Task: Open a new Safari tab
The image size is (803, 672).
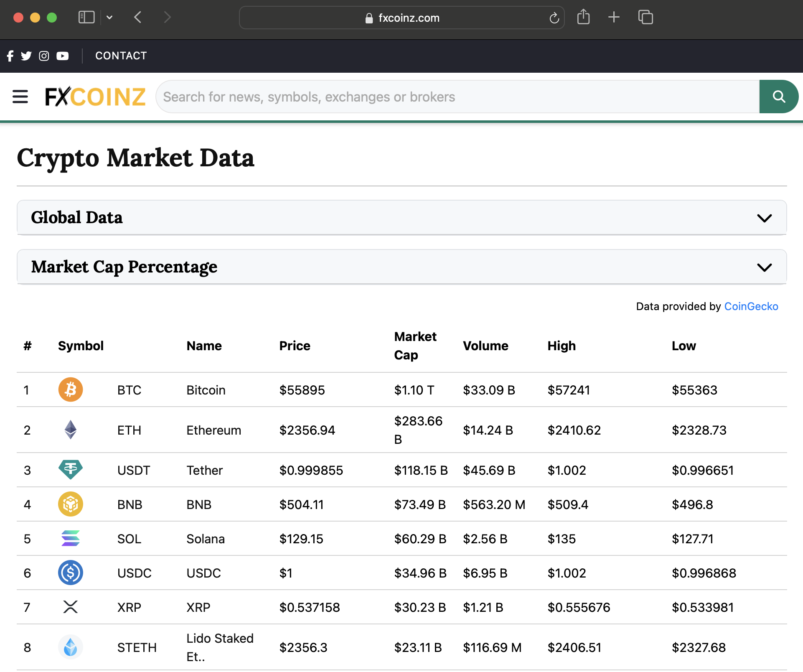Action: (x=614, y=17)
